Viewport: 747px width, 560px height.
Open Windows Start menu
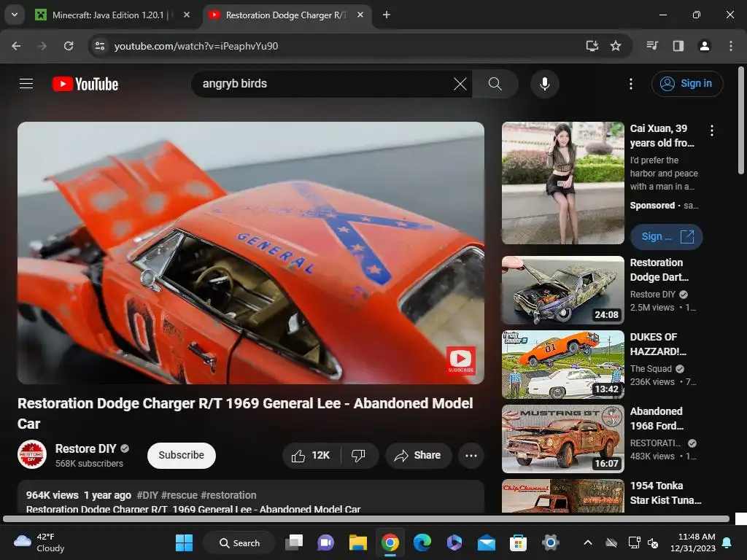point(184,542)
